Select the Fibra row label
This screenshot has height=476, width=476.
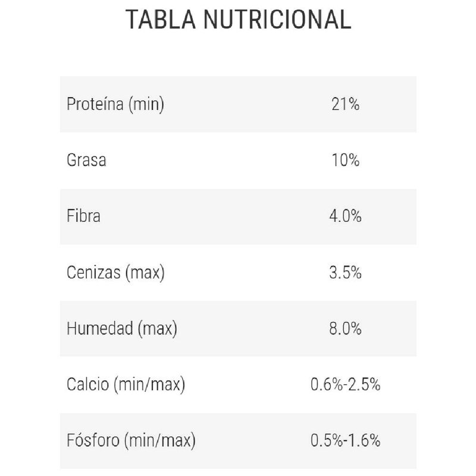pyautogui.click(x=84, y=215)
